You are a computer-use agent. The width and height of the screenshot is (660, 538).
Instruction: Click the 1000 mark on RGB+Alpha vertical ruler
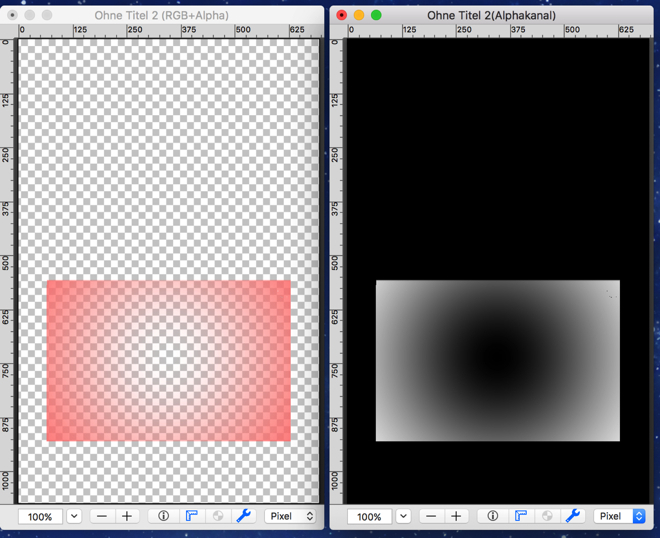[5, 481]
